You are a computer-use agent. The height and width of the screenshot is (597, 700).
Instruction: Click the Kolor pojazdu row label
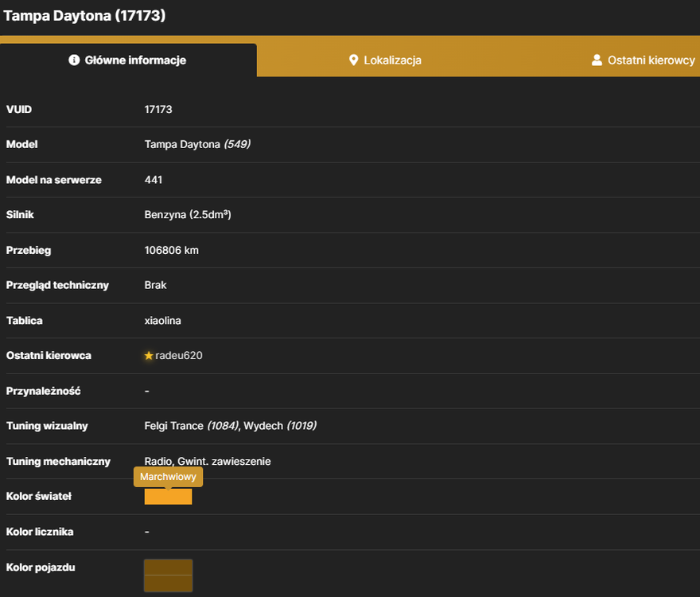tap(41, 568)
